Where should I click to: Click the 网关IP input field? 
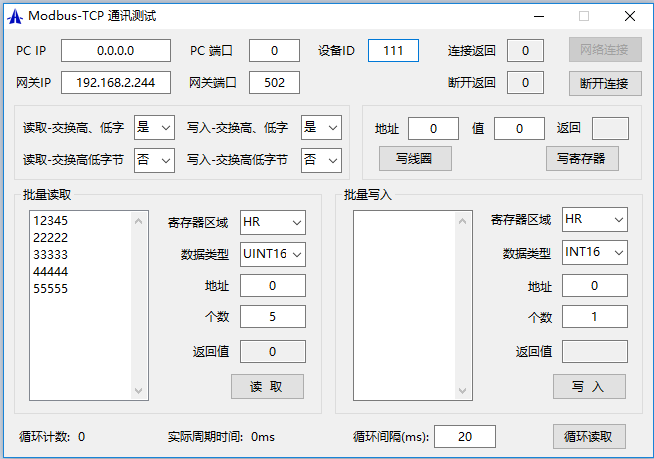[x=116, y=83]
